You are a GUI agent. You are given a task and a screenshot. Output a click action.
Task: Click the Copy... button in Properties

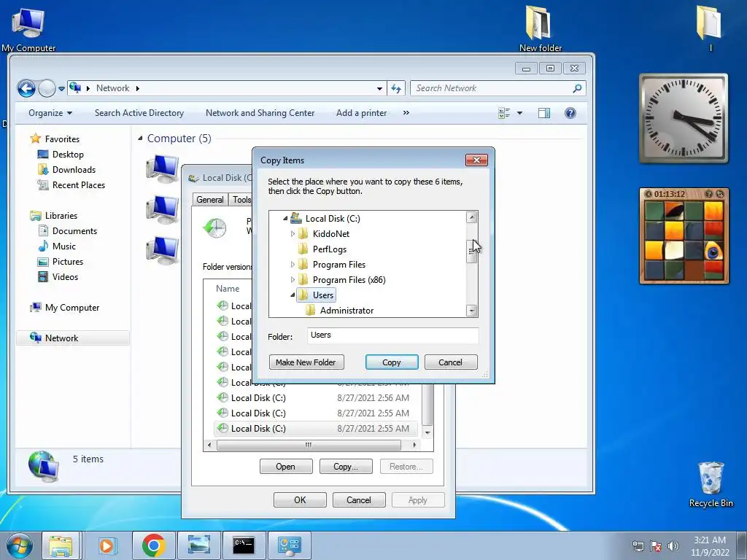click(x=345, y=467)
